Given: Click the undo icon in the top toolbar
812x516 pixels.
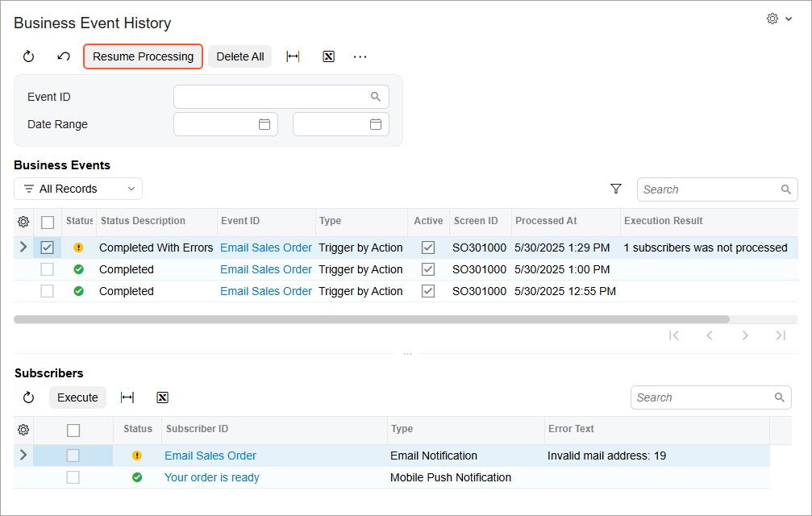Looking at the screenshot, I should pos(64,56).
